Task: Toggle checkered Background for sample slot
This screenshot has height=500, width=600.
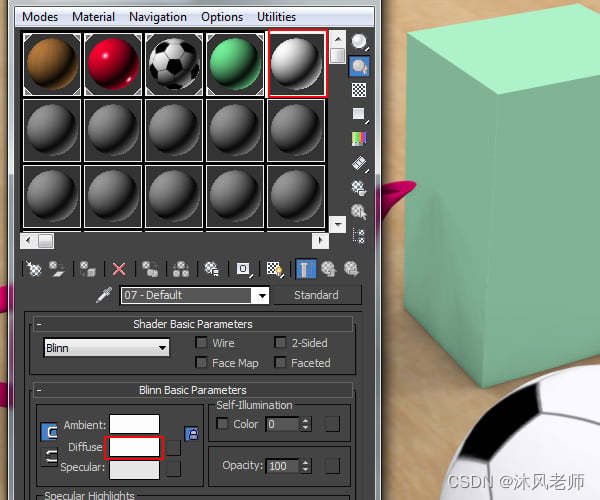Action: tap(359, 90)
